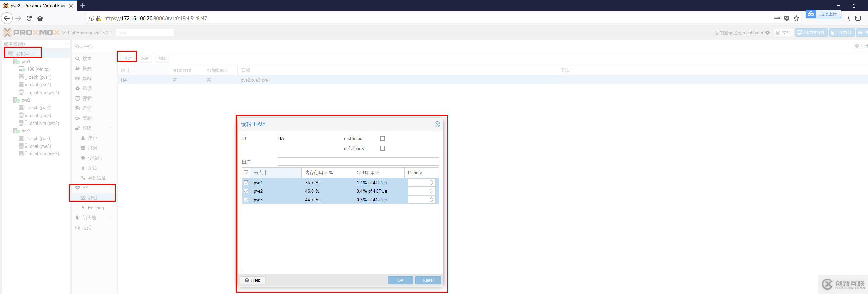This screenshot has height=294, width=868.
Task: Click the browser back arrow
Action: (7, 18)
